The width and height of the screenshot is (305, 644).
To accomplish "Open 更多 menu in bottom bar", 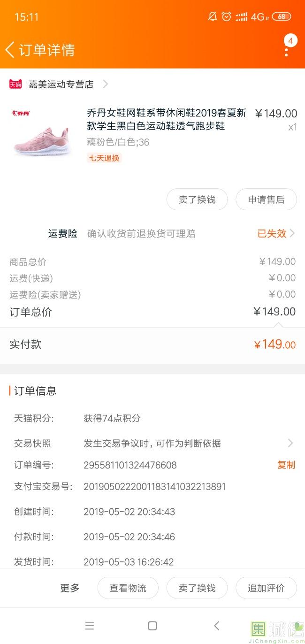I will 70,588.
